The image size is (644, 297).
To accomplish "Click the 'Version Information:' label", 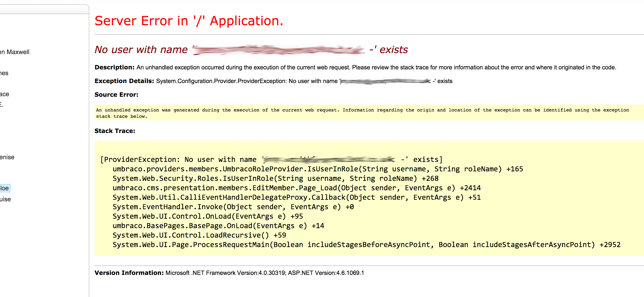I will 129,273.
